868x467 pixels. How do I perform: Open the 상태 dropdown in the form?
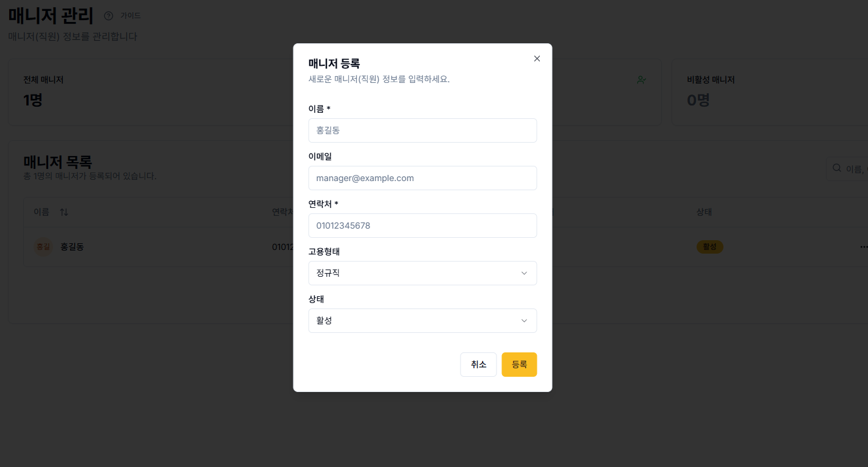tap(423, 321)
